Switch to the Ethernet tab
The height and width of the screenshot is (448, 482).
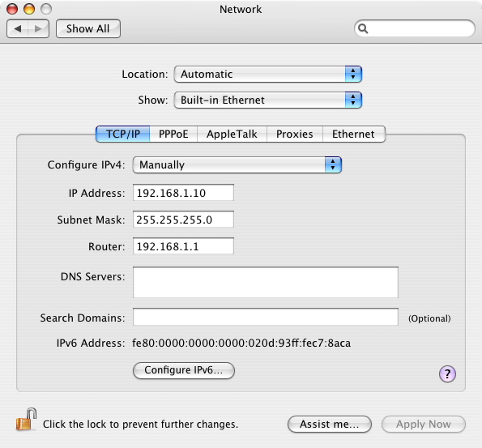353,134
